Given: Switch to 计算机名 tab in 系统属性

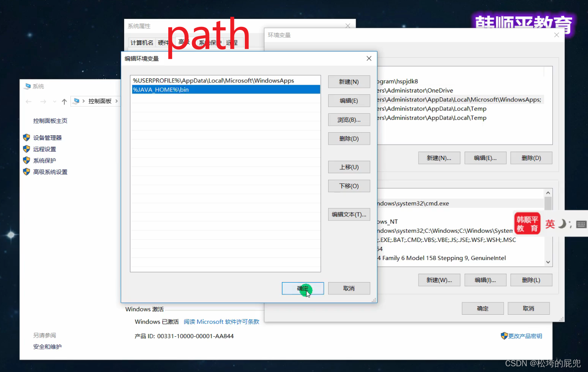Looking at the screenshot, I should (142, 43).
